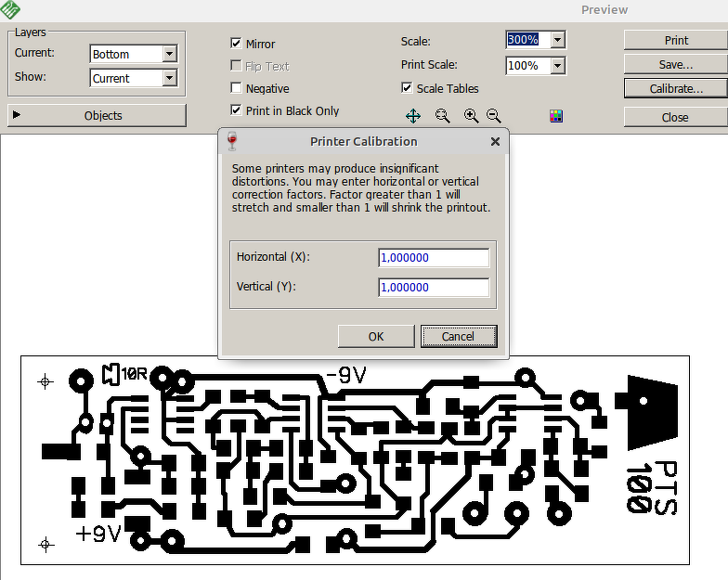The width and height of the screenshot is (728, 580).
Task: Click the '-9V' label on the PCB
Action: point(346,375)
